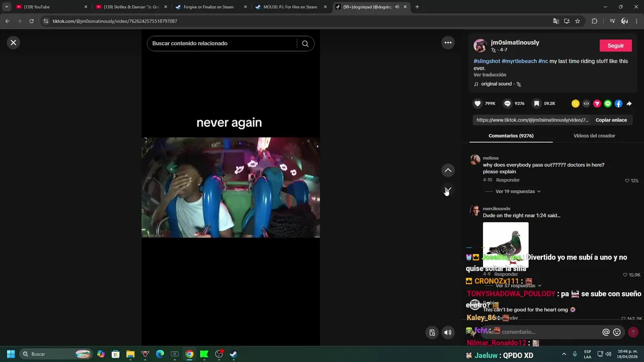This screenshot has height=362, width=644.
Task: Open the three-dot more options menu on video
Action: [448, 43]
